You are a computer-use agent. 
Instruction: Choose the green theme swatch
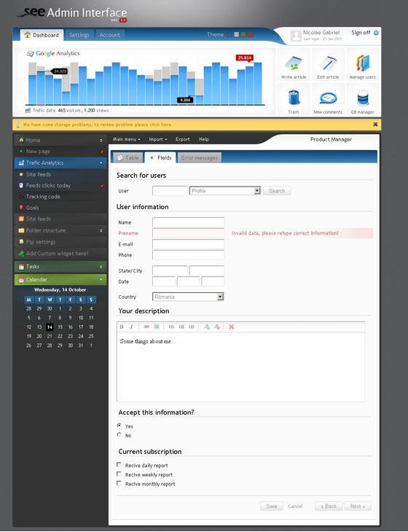pos(243,34)
